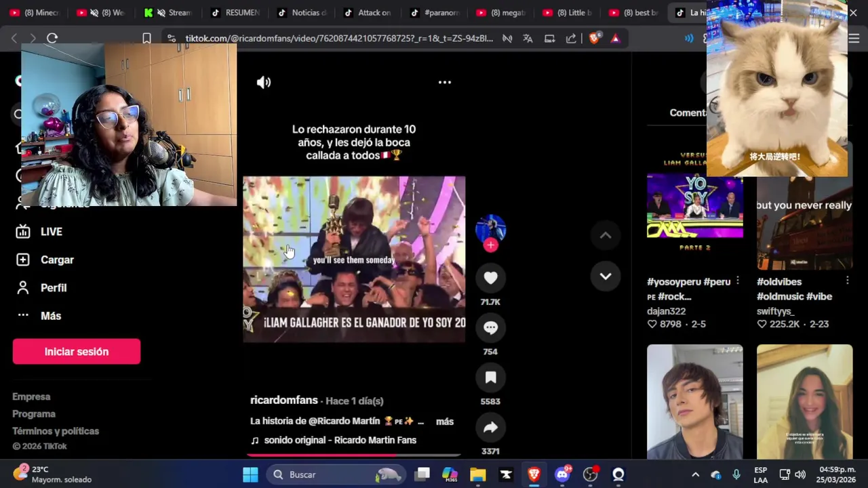Open Discord on the taskbar
Viewport: 868px width, 488px height.
562,474
